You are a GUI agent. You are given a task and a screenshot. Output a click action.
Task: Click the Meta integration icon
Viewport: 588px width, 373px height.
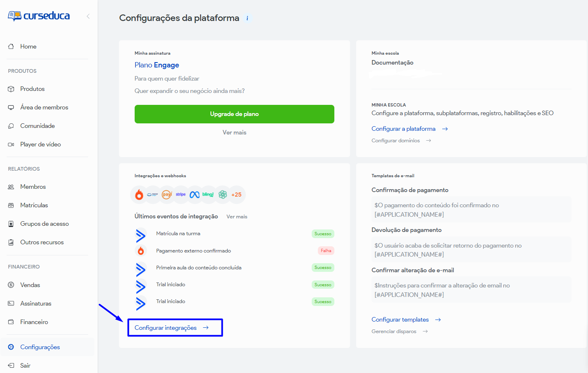pos(195,195)
